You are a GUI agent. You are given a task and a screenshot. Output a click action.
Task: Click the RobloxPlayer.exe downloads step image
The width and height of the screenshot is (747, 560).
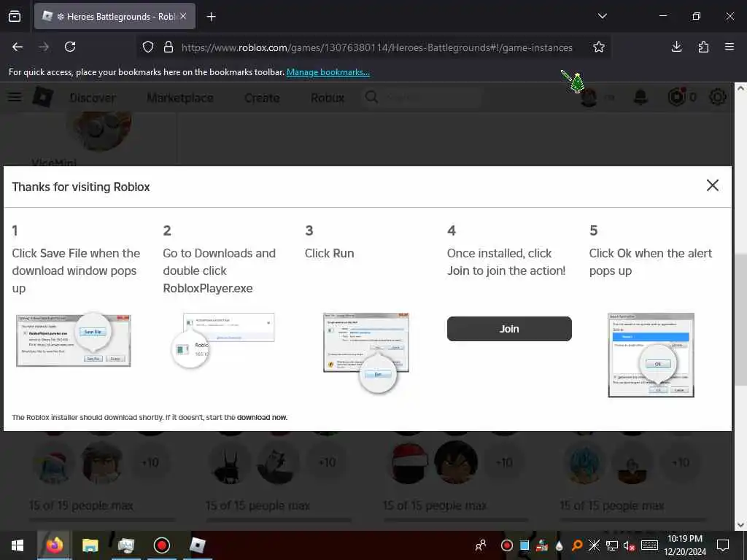(x=223, y=340)
